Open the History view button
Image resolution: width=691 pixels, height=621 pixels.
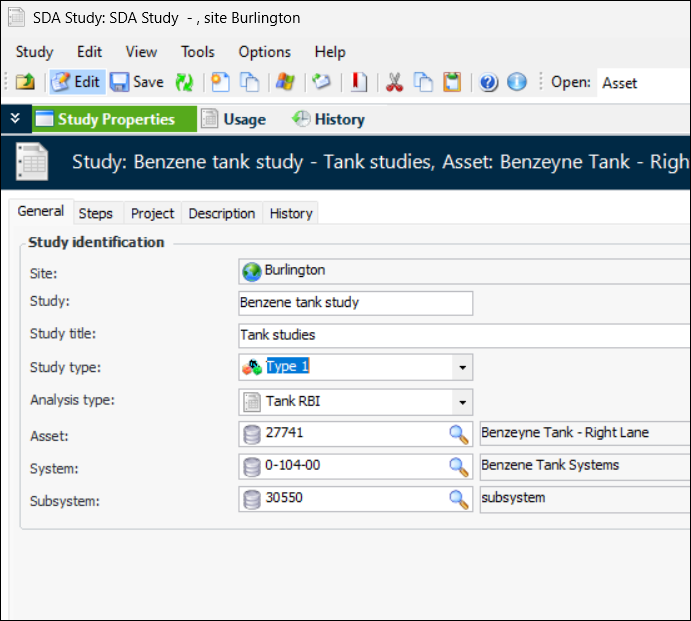(328, 119)
